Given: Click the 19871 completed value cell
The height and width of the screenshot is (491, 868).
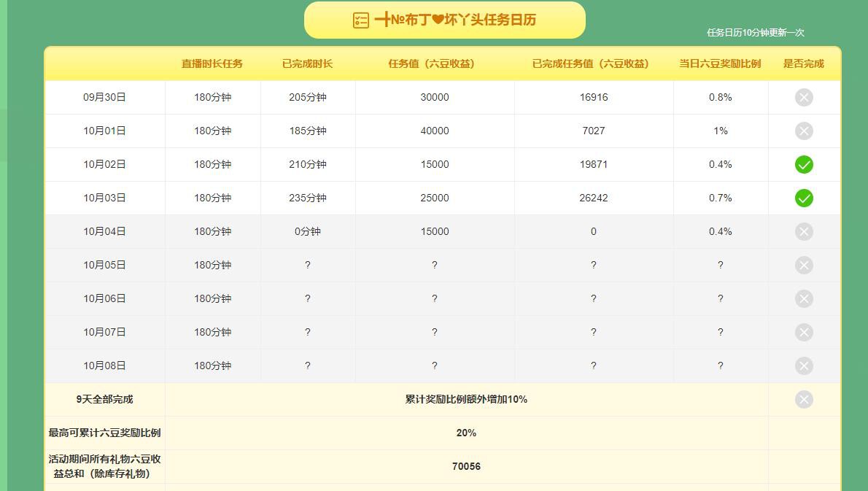Looking at the screenshot, I should pos(594,164).
